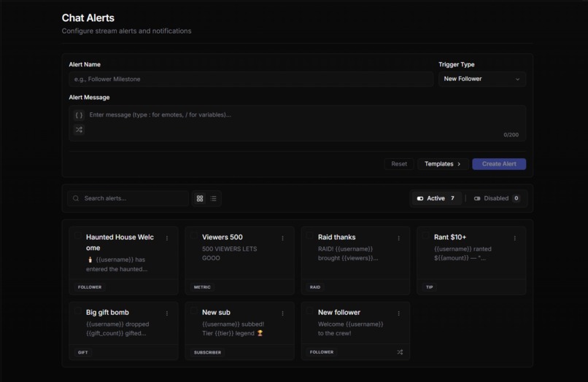Open the Viewers 500 card title

(223, 238)
